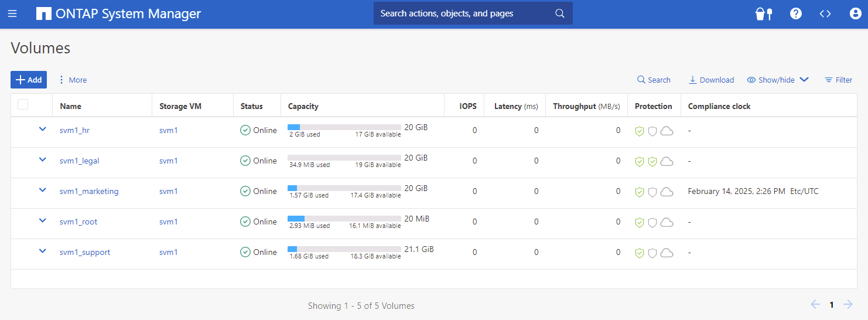The image size is (868, 320).
Task: Expand the svm1_marketing row details
Action: (42, 190)
